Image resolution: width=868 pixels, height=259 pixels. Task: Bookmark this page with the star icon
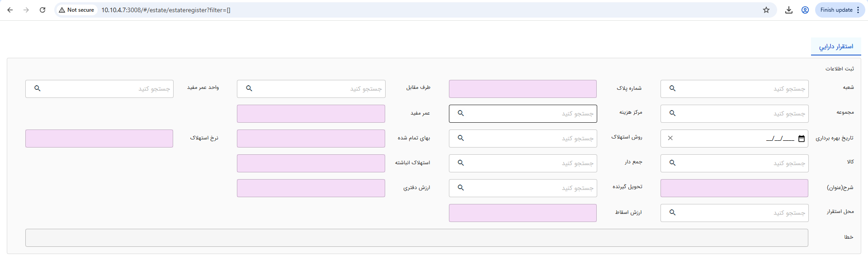point(766,10)
